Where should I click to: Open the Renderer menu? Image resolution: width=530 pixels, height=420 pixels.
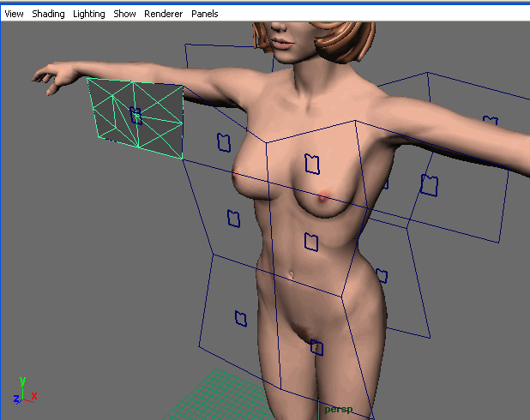(x=163, y=14)
